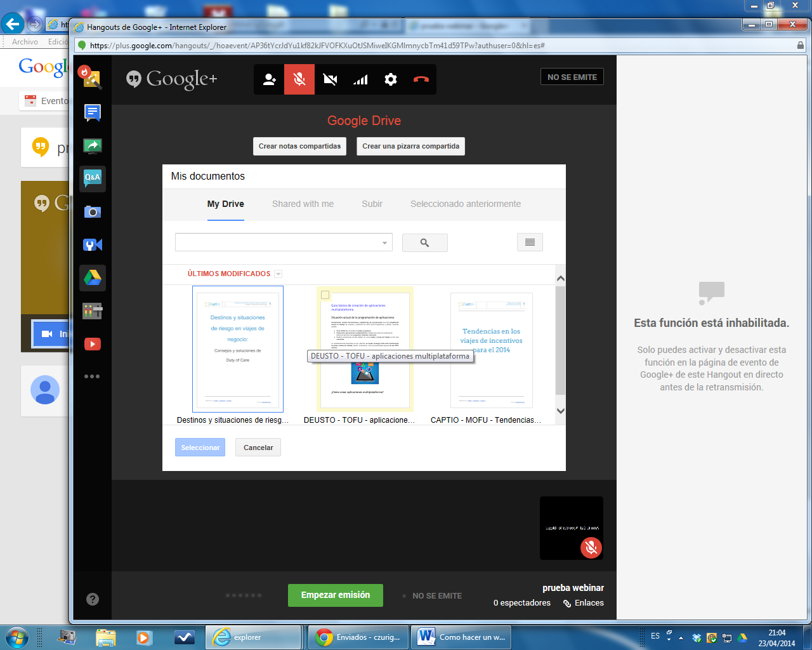Open the help question mark icon
The height and width of the screenshot is (650, 812).
coord(93,599)
